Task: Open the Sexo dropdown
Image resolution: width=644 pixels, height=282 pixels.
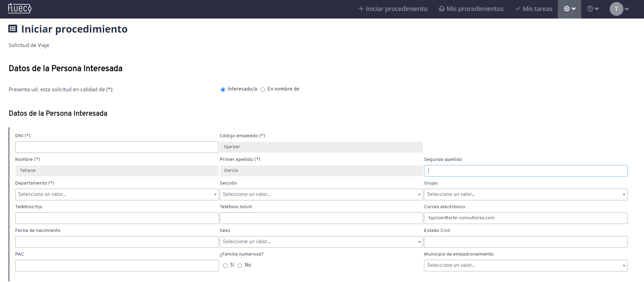Action: [321, 242]
